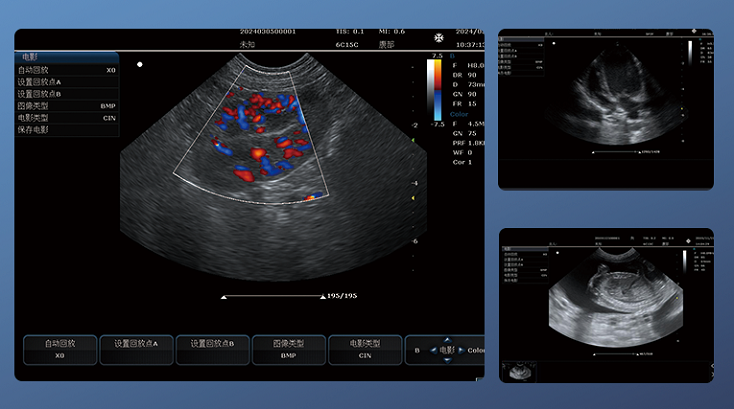Viewport: 734px width, 409px height.
Task: Click the DR 90 parameter
Action: [x=464, y=75]
